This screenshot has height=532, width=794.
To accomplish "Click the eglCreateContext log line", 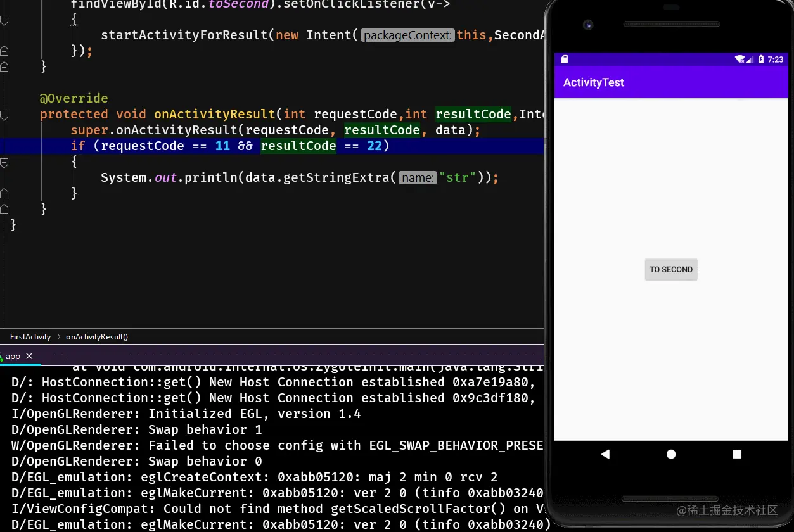I will [x=254, y=477].
